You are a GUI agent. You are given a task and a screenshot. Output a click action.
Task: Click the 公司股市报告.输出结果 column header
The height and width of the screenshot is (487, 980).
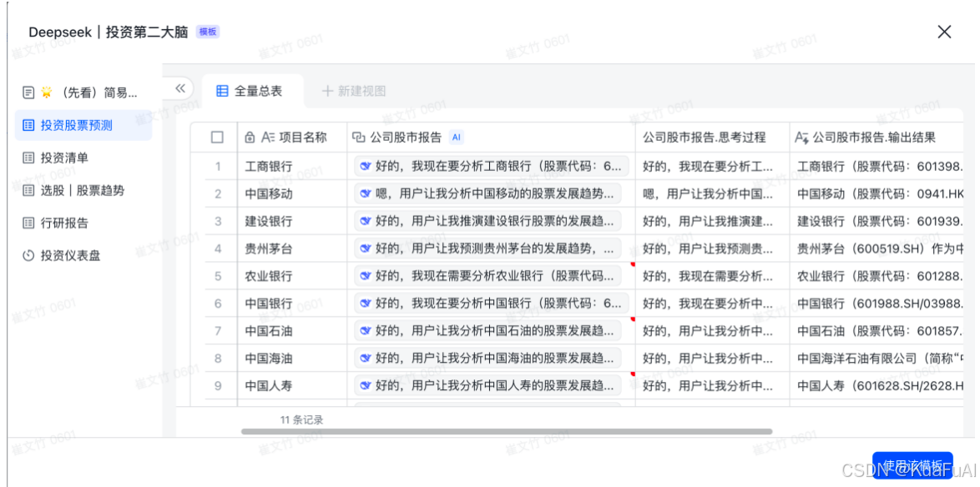(x=876, y=138)
